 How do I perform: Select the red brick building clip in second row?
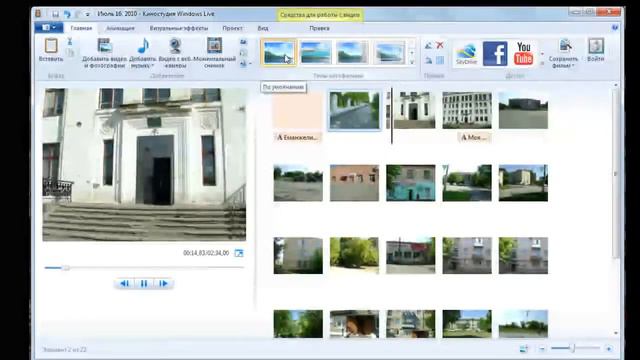(354, 183)
